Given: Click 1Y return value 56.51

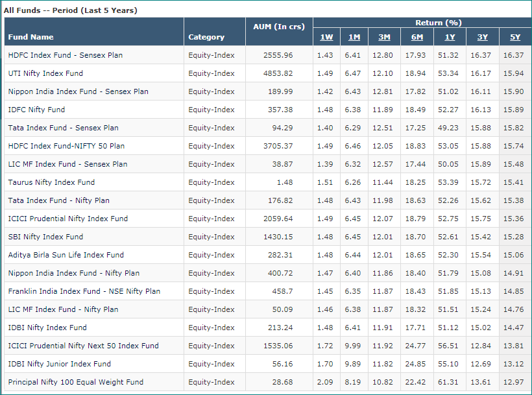Looking at the screenshot, I should click(x=448, y=346).
